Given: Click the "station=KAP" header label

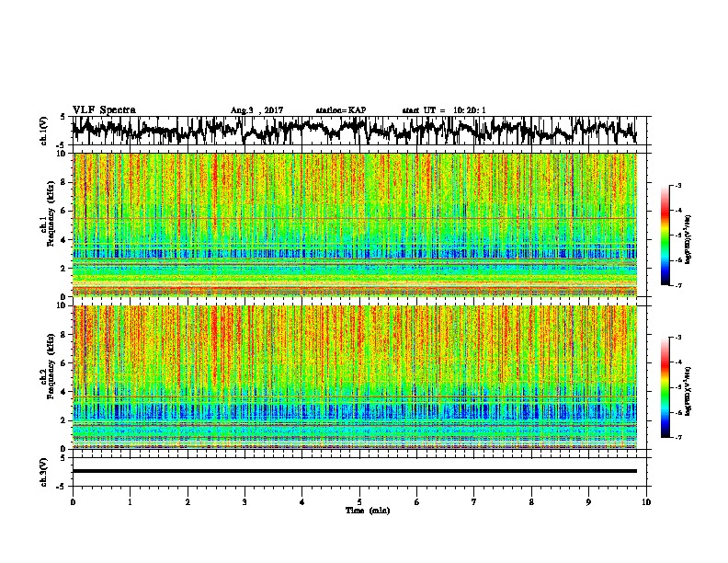Looking at the screenshot, I should [341, 110].
